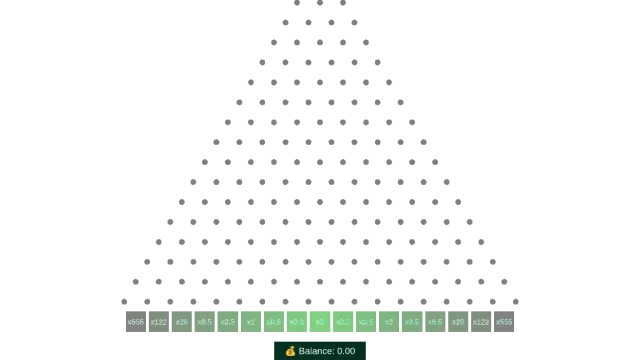Click the right-side x26 multiplier box
640x360 pixels.
[x=458, y=322]
